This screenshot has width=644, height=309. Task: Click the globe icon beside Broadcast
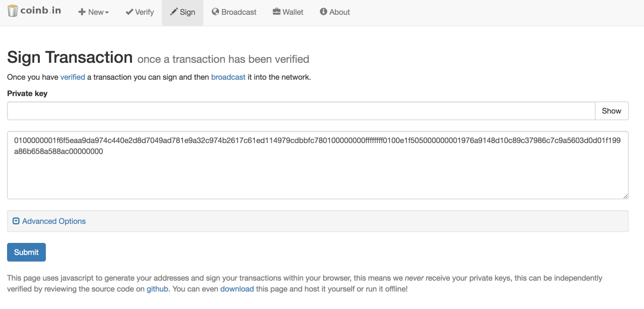[x=215, y=12]
